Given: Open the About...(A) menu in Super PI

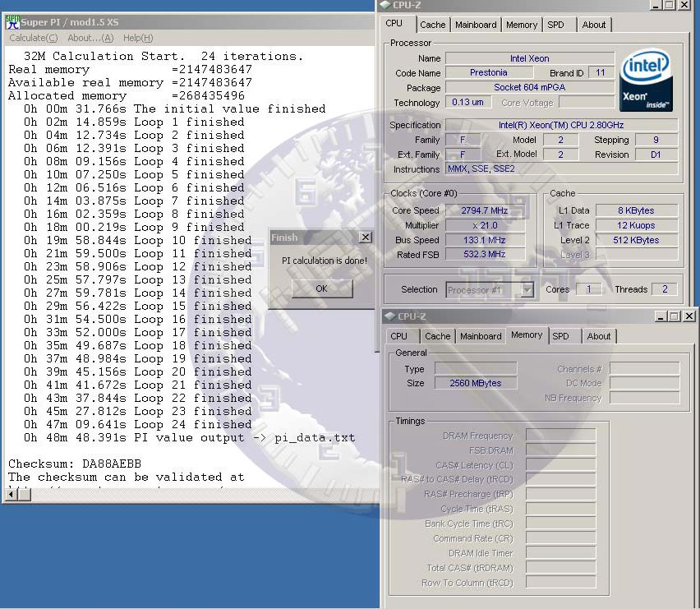Looking at the screenshot, I should coord(90,38).
